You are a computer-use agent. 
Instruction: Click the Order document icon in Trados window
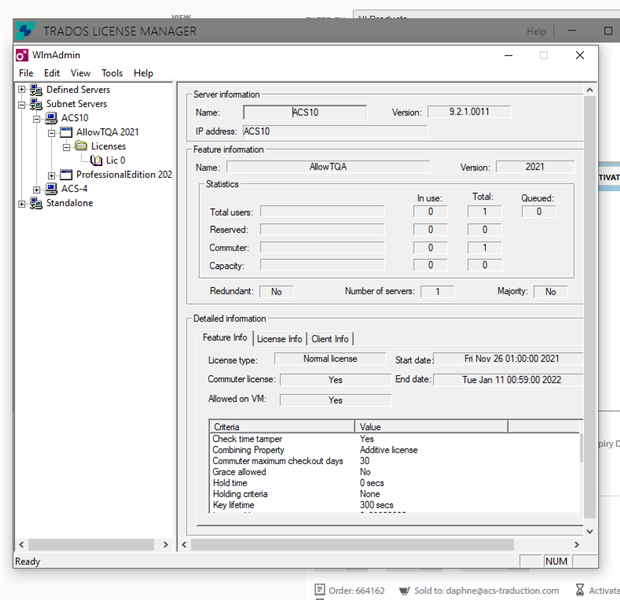(319, 590)
